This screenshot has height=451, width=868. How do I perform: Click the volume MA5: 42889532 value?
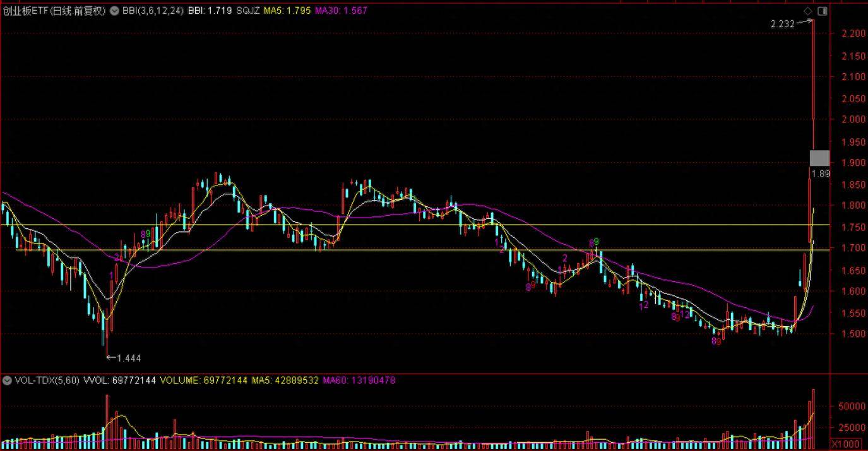click(x=285, y=380)
